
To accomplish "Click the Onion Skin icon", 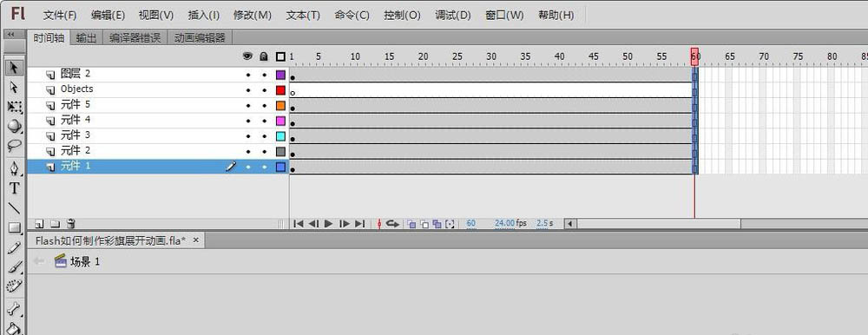I will pyautogui.click(x=411, y=224).
